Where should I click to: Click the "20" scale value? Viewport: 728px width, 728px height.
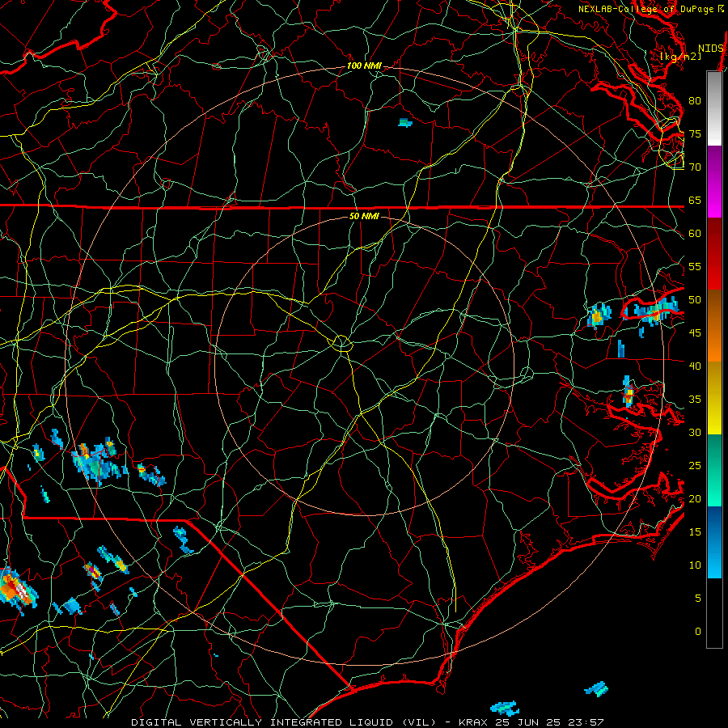pyautogui.click(x=695, y=498)
